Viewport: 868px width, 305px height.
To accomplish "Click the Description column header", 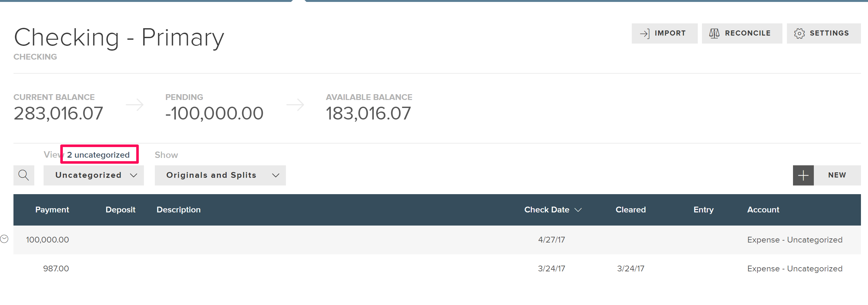I will pos(178,210).
